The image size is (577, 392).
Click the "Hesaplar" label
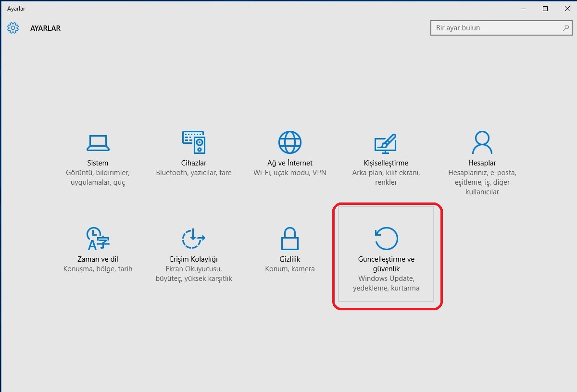(x=482, y=163)
